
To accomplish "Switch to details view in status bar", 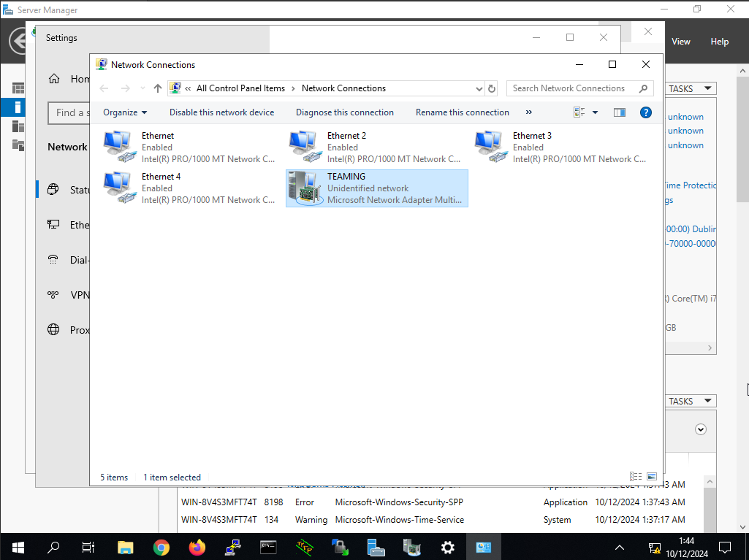I will (x=636, y=477).
